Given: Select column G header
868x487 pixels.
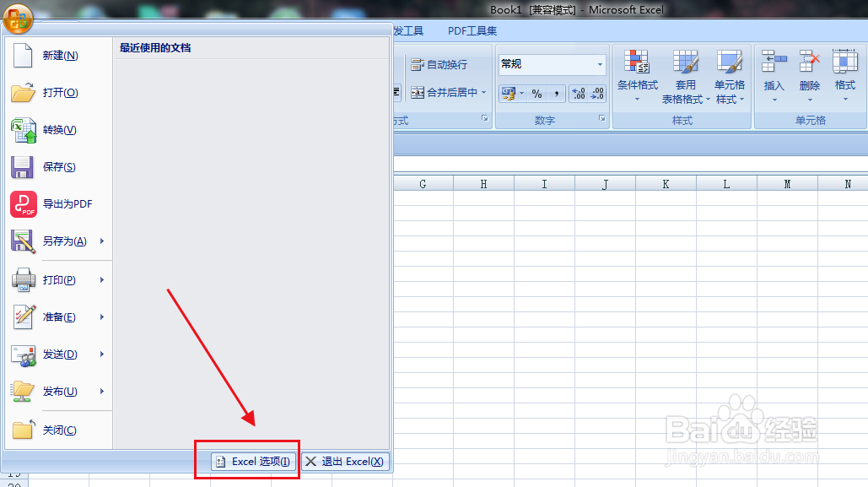Looking at the screenshot, I should pyautogui.click(x=423, y=184).
